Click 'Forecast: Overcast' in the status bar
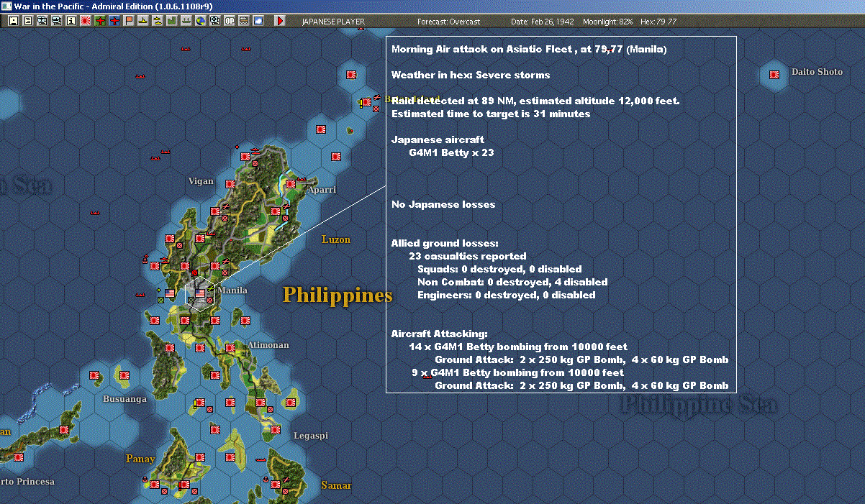The image size is (865, 504). (x=448, y=22)
